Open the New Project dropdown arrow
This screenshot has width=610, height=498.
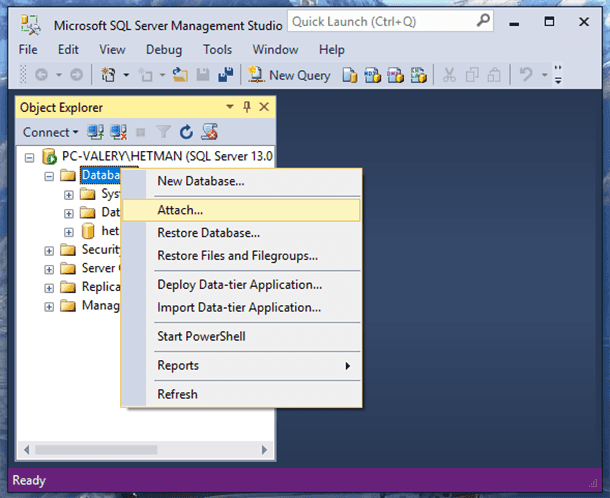pos(126,75)
